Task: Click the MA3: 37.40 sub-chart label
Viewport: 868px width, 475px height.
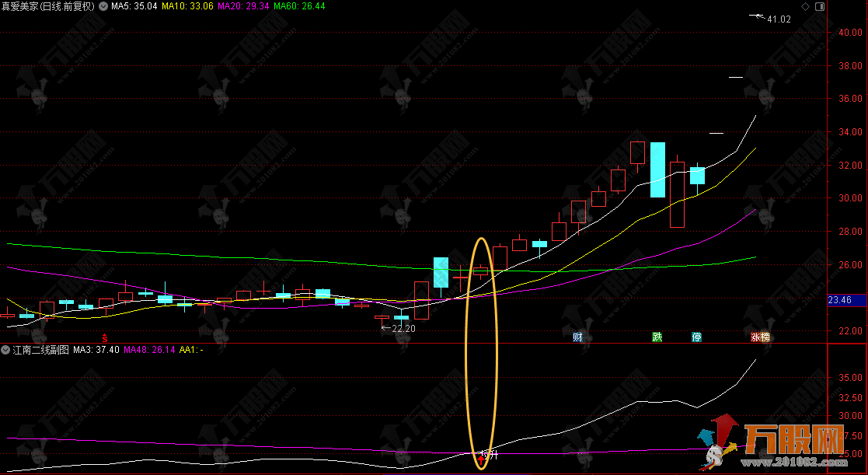Action: (96, 350)
